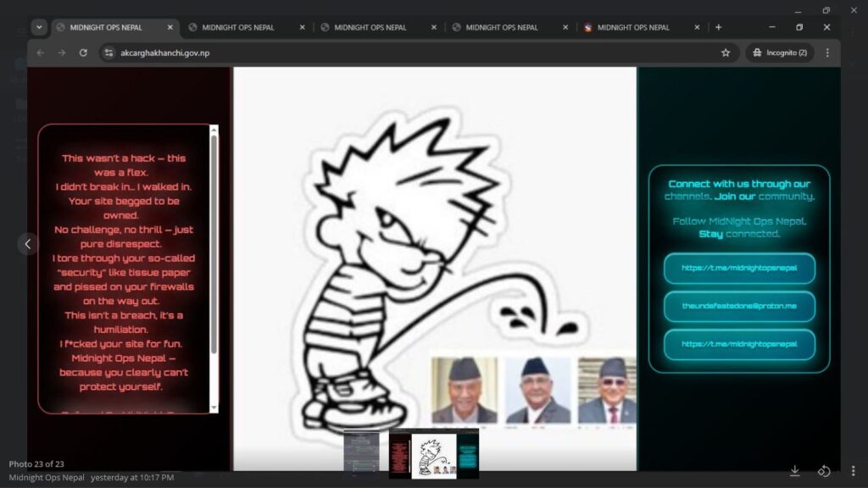The width and height of the screenshot is (868, 488).
Task: Switch to the third MIDNIGHT OPS NEPAL tab
Action: click(370, 27)
